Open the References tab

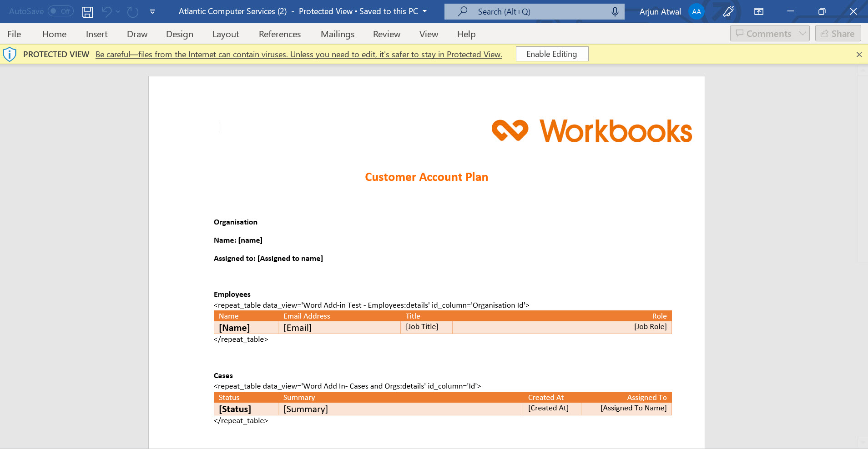tap(280, 34)
